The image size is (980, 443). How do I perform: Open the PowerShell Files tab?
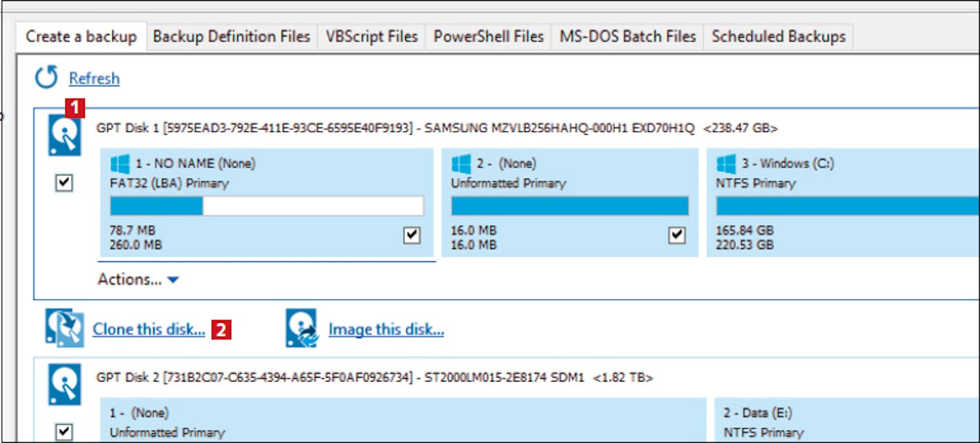pyautogui.click(x=488, y=37)
